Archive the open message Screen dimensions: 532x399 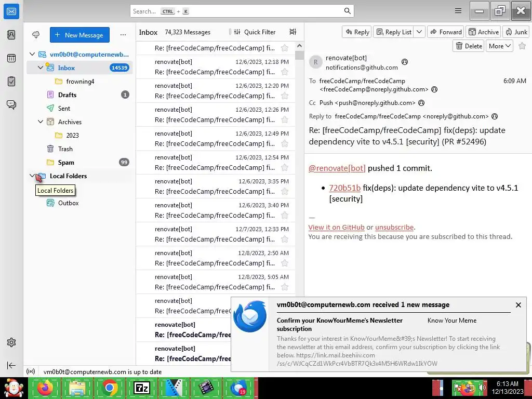pos(484,32)
